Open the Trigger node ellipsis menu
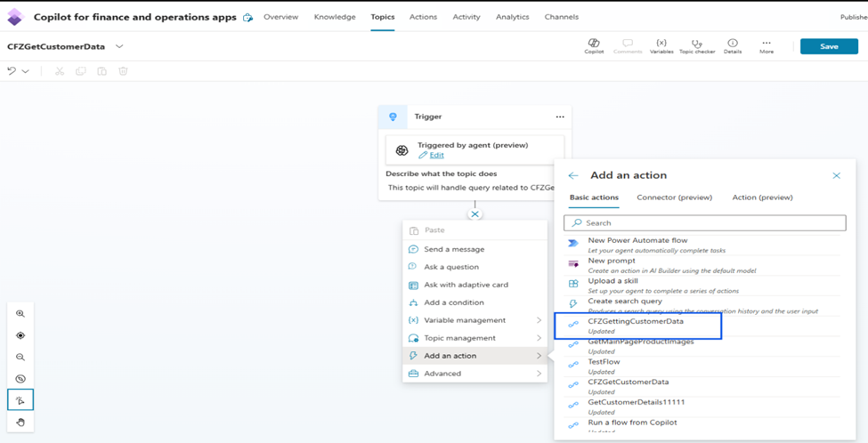 pyautogui.click(x=560, y=117)
